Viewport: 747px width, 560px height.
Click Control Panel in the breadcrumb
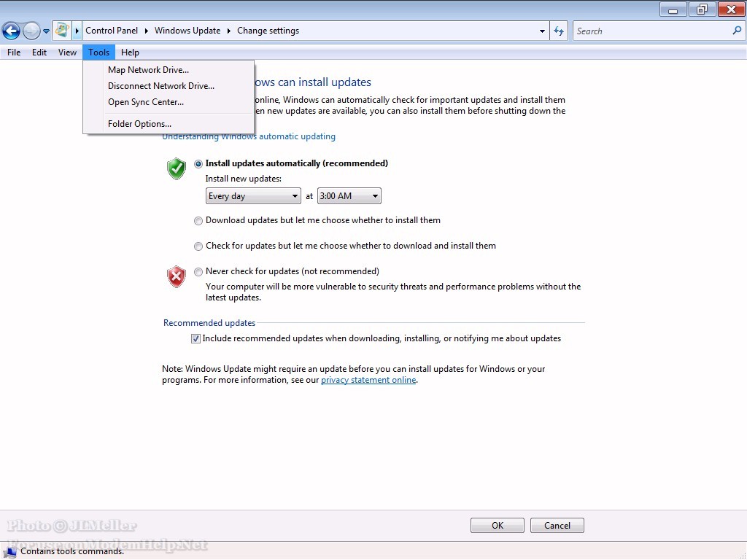(112, 31)
